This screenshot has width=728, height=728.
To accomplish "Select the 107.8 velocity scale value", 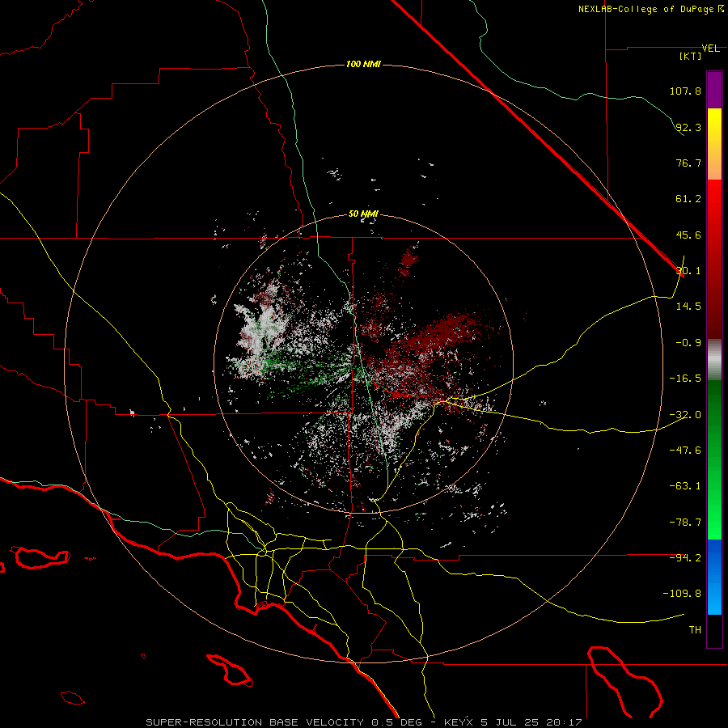I will pos(685,91).
